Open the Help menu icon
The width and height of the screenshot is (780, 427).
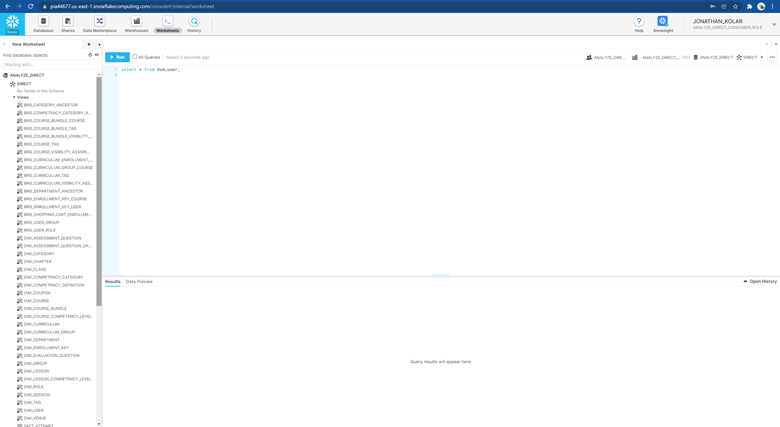tap(639, 21)
